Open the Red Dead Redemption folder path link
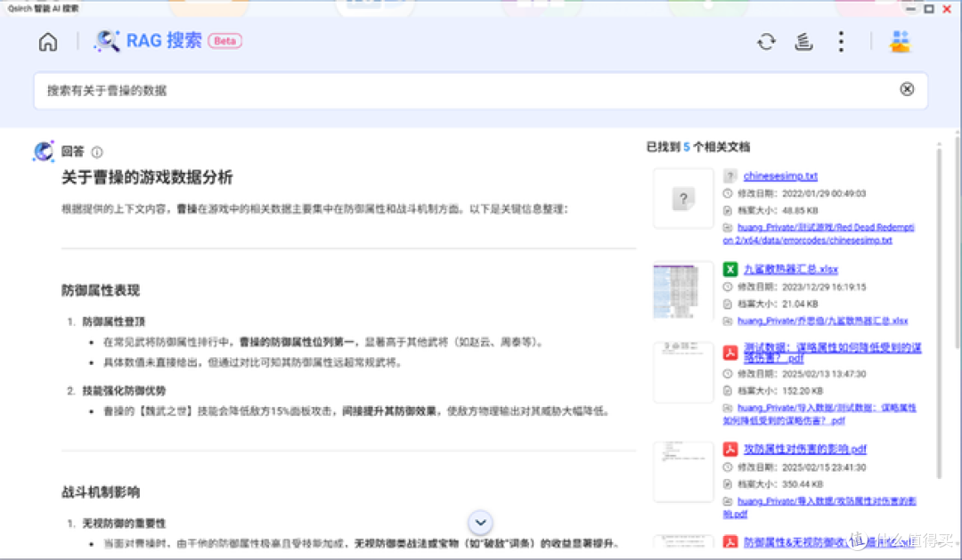Viewport: 962px width, 560px height. [819, 233]
